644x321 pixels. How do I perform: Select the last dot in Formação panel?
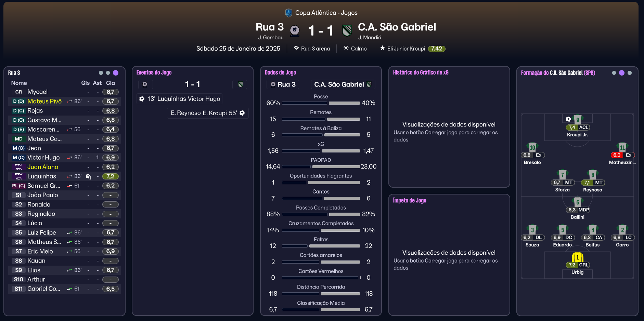coord(630,73)
